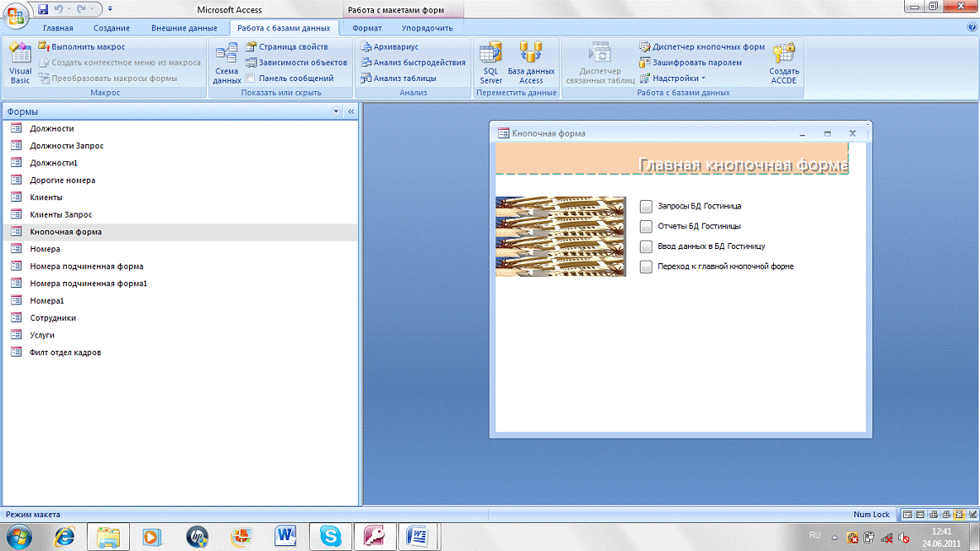Click the SQL Server icon
This screenshot has height=551, width=980.
[x=491, y=62]
